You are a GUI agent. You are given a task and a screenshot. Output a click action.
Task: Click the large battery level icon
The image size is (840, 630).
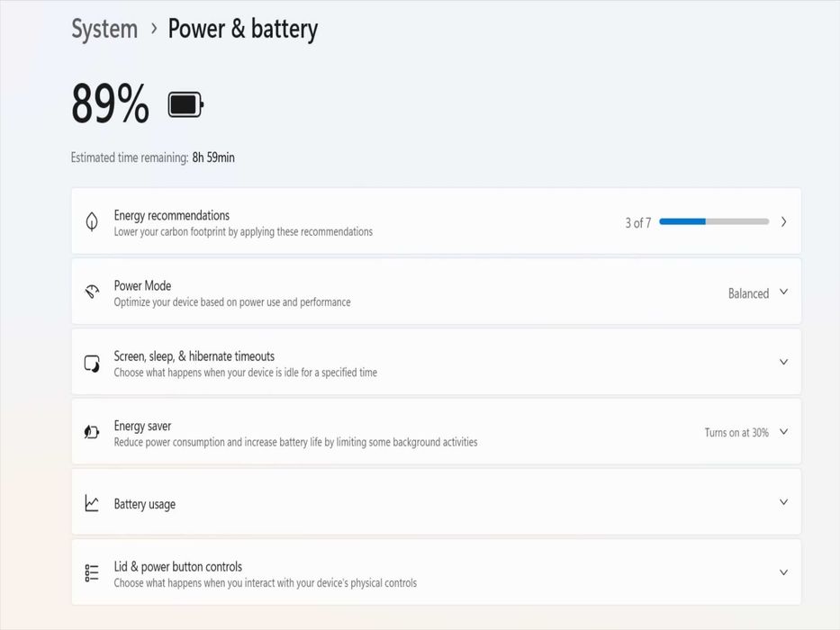pos(185,105)
